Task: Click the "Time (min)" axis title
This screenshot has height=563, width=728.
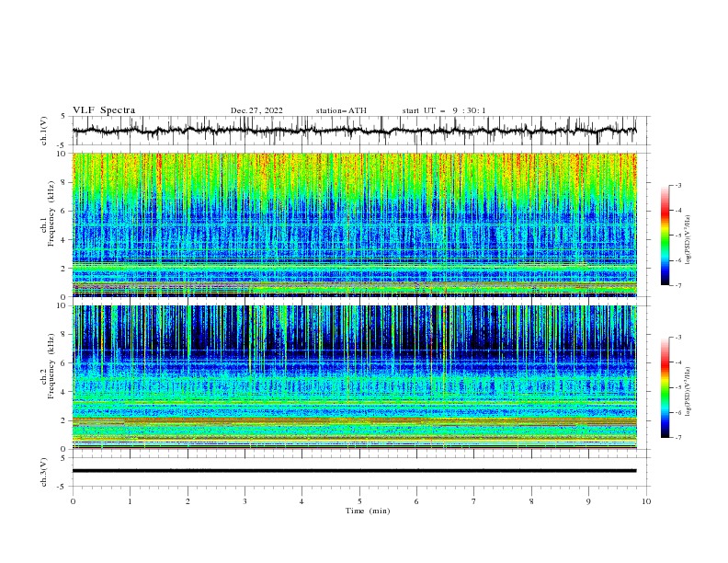Action: click(x=368, y=511)
